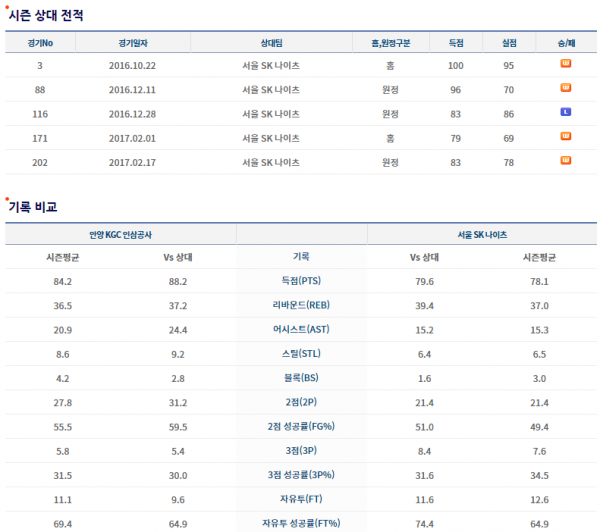The image size is (600, 532).
Task: Select the date 2016.12.11
Action: point(132,90)
